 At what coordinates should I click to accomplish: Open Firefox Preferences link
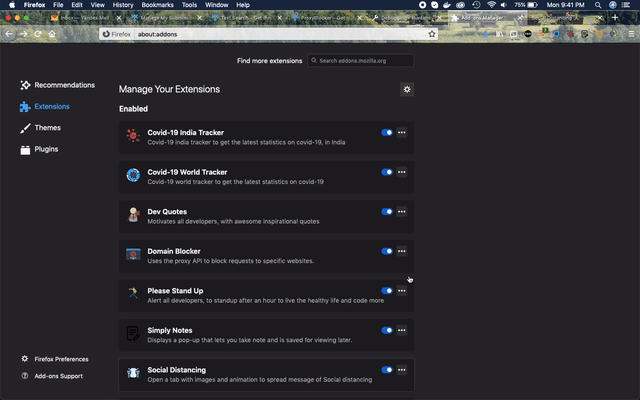pos(55,359)
